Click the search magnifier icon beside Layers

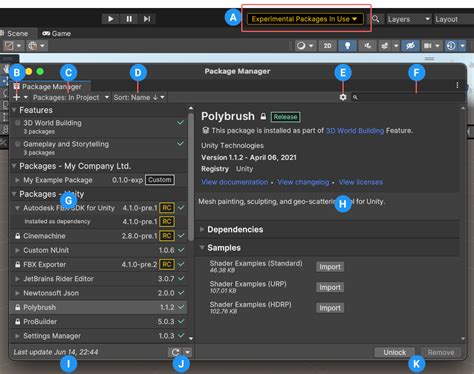[376, 19]
